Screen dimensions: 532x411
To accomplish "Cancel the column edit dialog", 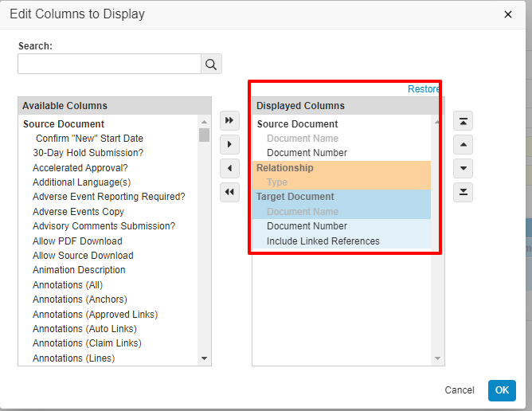I will [x=460, y=390].
